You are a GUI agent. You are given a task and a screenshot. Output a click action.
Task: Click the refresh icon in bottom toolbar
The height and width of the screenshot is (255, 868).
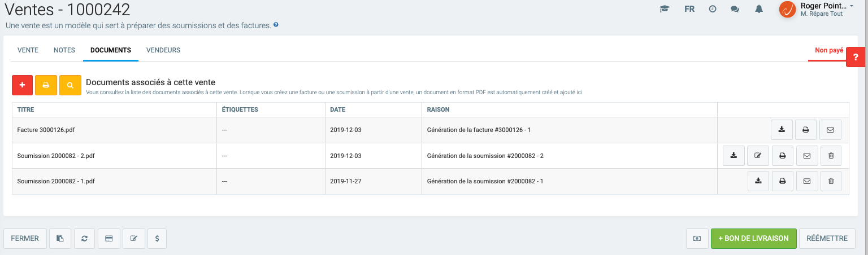(84, 239)
